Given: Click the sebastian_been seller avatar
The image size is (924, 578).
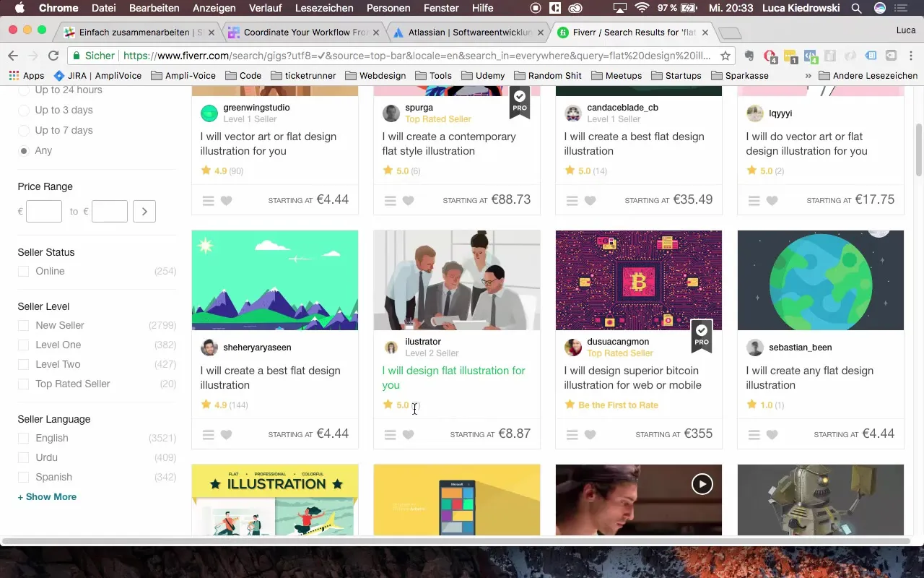Looking at the screenshot, I should point(755,348).
